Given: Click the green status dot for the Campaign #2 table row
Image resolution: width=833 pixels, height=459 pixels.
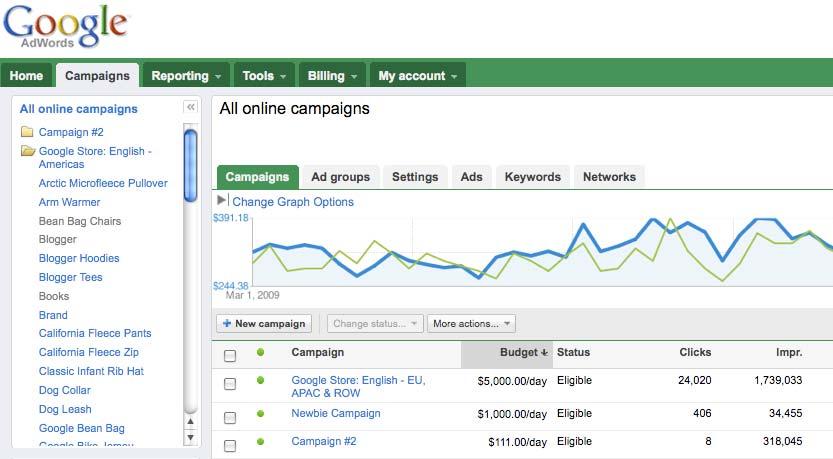Looking at the screenshot, I should coord(260,441).
